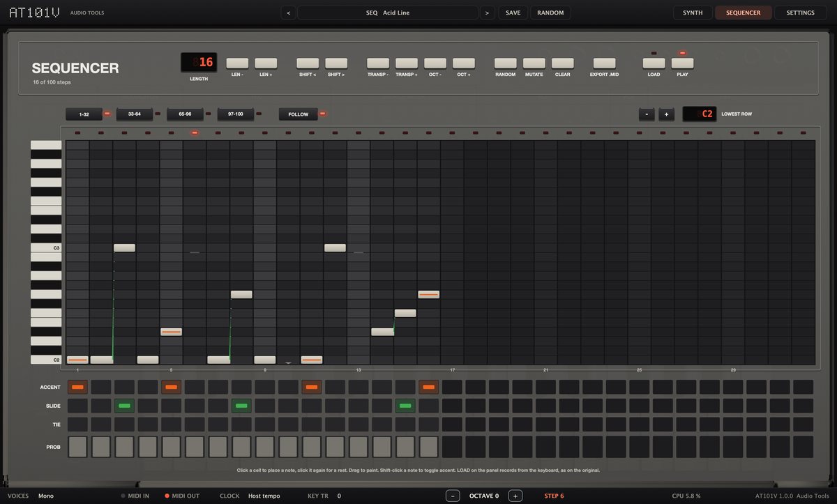The image size is (837, 504).
Task: Select the 1-32 steps page
Action: [x=84, y=114]
